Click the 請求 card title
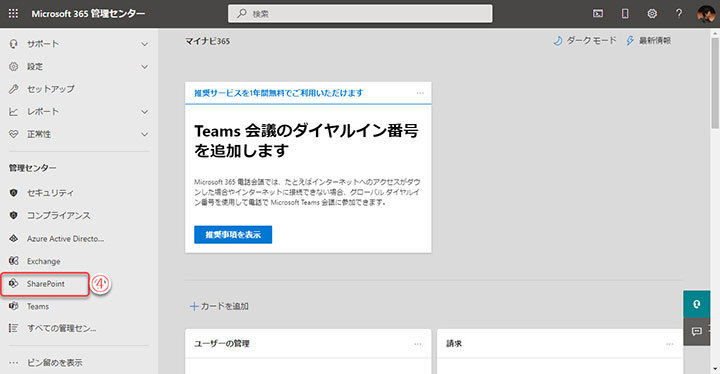This screenshot has height=374, width=720. [x=454, y=344]
